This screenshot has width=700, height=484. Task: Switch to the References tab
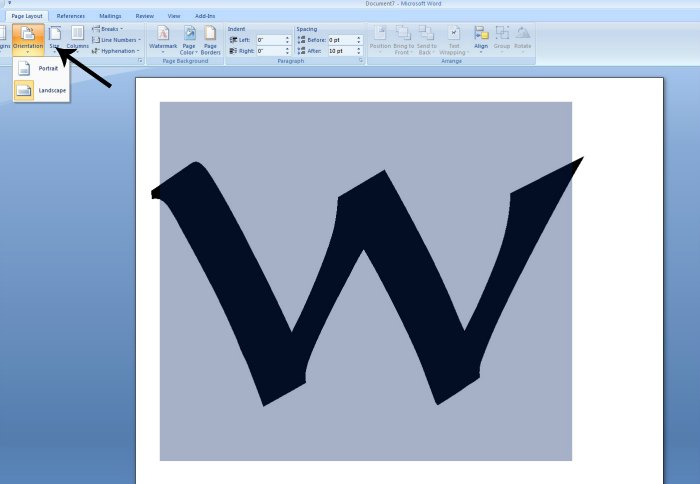click(x=71, y=16)
